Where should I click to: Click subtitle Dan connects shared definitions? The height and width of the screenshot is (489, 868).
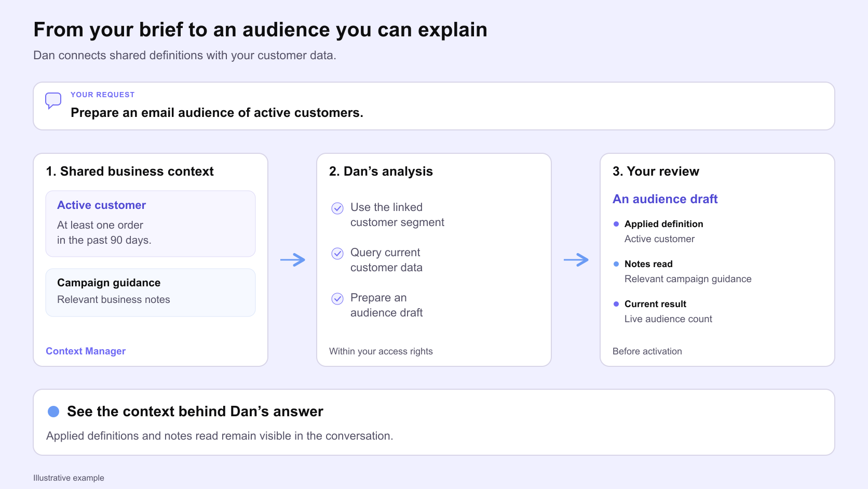pyautogui.click(x=185, y=56)
